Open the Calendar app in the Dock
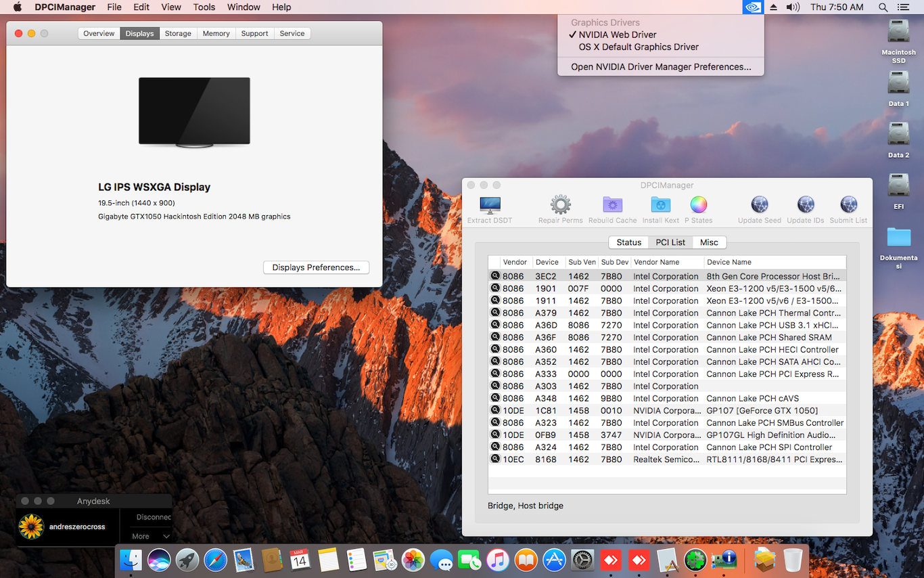The width and height of the screenshot is (924, 578). [300, 560]
